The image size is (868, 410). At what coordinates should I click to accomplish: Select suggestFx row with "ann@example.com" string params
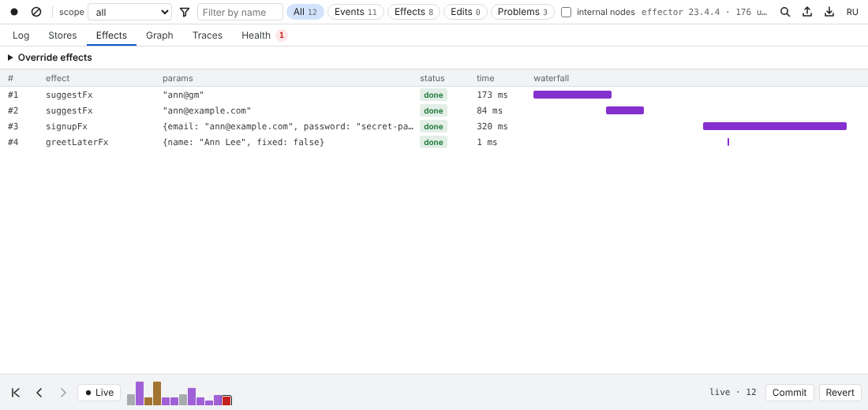click(x=434, y=110)
